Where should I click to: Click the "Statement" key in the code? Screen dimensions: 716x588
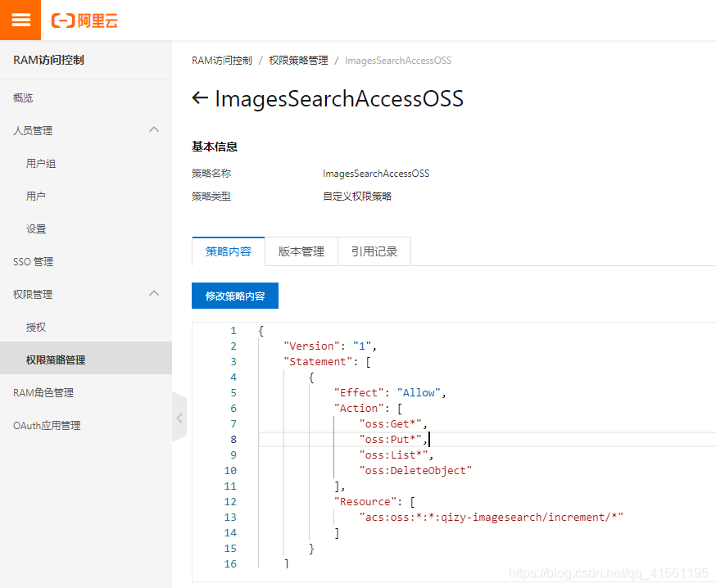click(x=318, y=362)
